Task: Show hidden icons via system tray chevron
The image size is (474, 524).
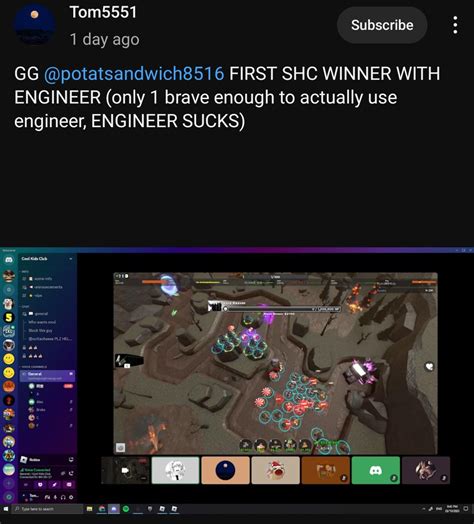Action: click(x=424, y=509)
